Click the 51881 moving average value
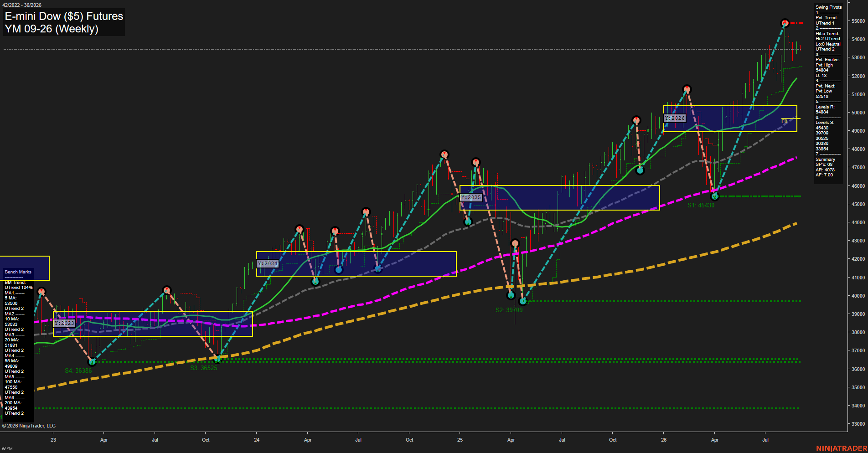 click(x=11, y=345)
